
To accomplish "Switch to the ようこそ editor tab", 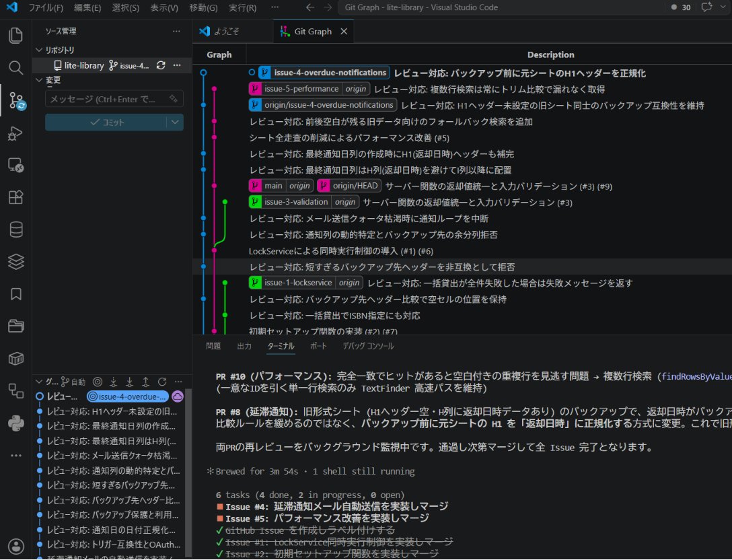I will [x=233, y=31].
